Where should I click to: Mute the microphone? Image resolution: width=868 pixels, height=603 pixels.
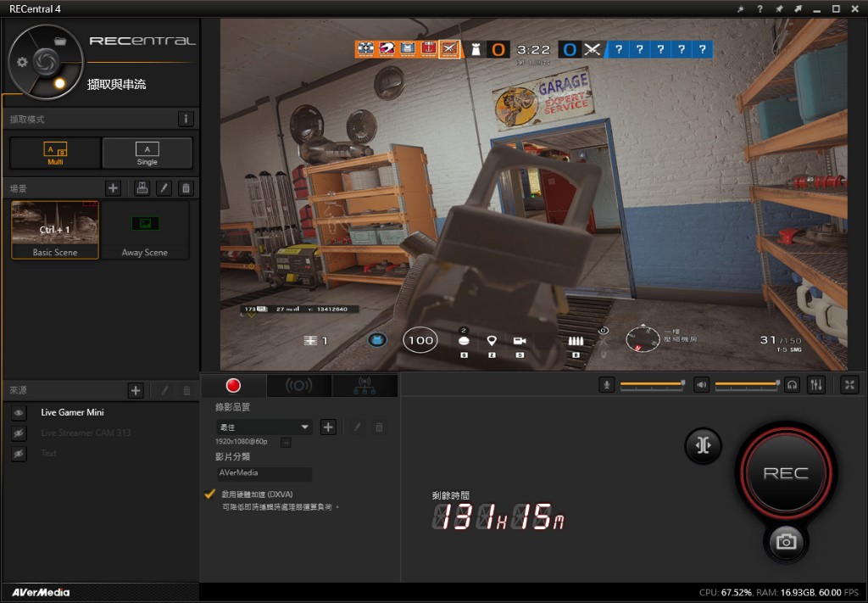pyautogui.click(x=607, y=385)
